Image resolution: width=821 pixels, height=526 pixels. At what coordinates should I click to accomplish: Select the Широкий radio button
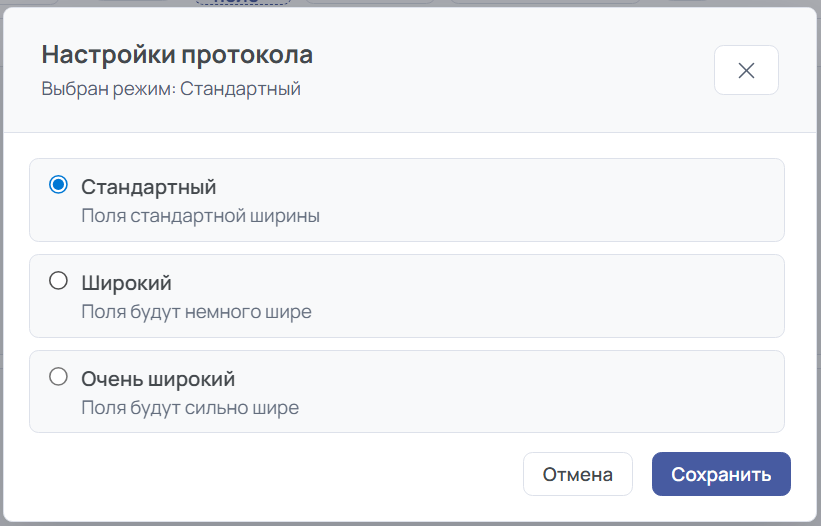pyautogui.click(x=58, y=281)
